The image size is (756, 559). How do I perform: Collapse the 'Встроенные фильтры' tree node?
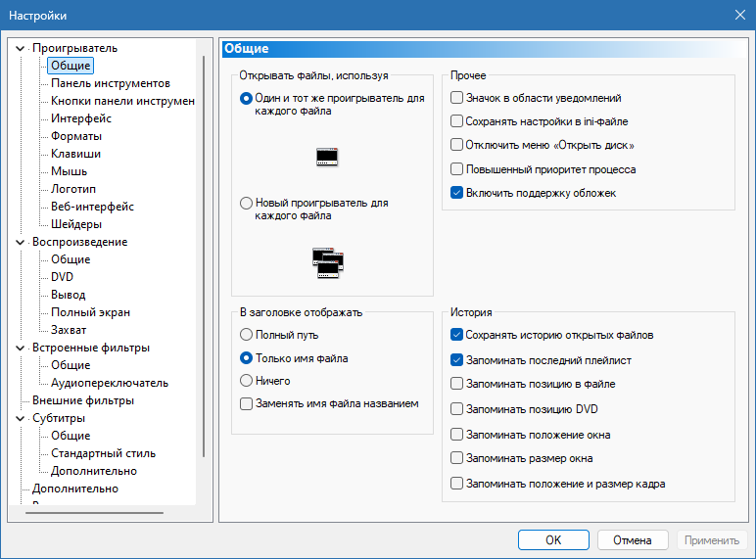point(21,348)
